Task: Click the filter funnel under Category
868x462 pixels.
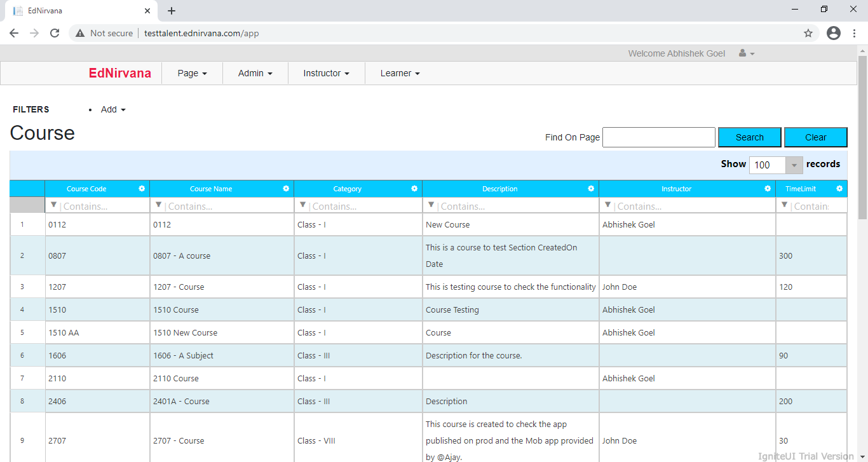Action: pyautogui.click(x=302, y=205)
